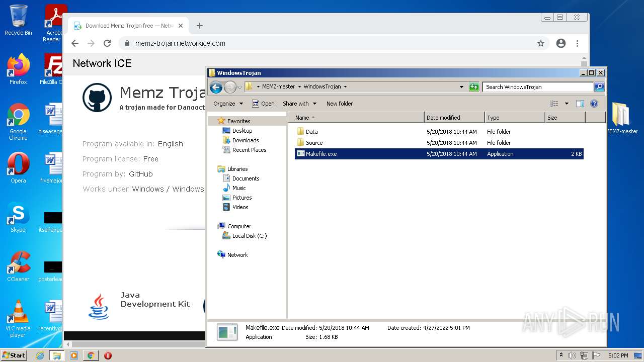This screenshot has height=362, width=644.
Task: Go forward in Explorer window
Action: click(230, 87)
